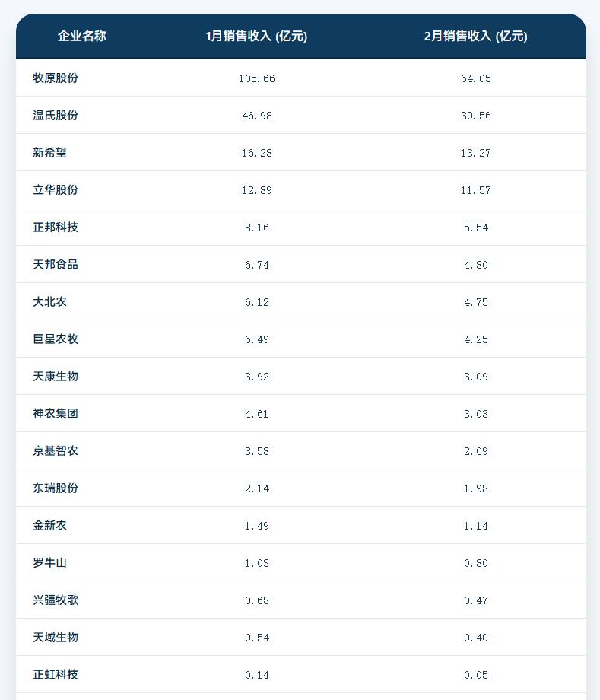Click the 1月销售收入 (亿元) column header

click(x=256, y=36)
